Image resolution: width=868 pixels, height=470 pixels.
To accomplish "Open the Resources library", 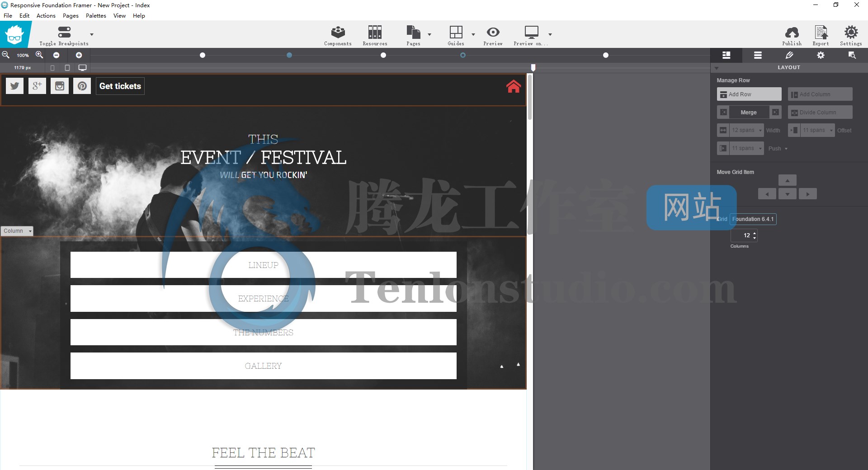I will [375, 35].
